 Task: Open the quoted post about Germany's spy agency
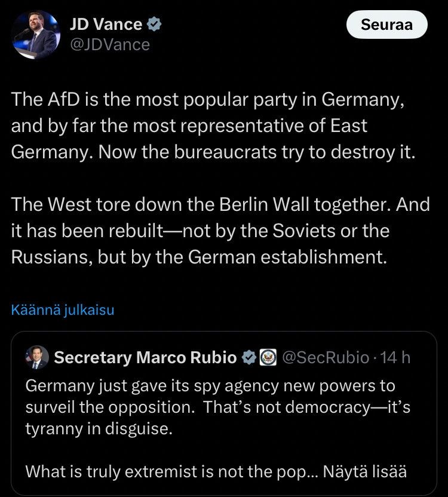(224, 413)
